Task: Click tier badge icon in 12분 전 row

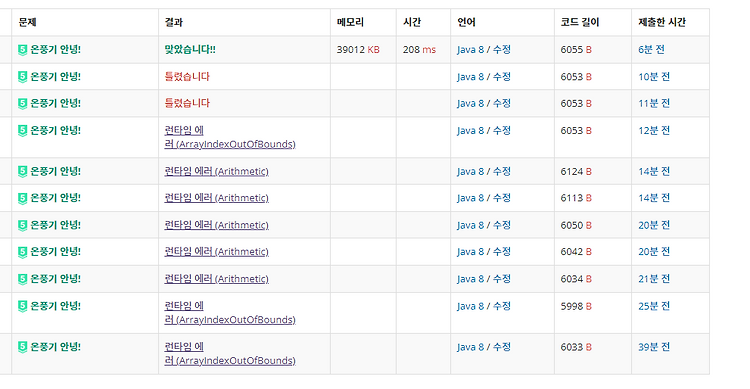Action: pyautogui.click(x=22, y=131)
